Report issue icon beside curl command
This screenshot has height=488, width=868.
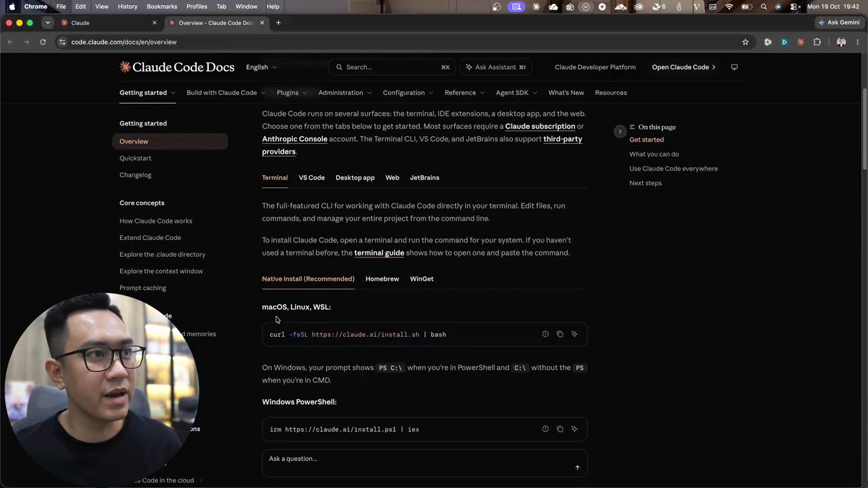click(x=545, y=334)
